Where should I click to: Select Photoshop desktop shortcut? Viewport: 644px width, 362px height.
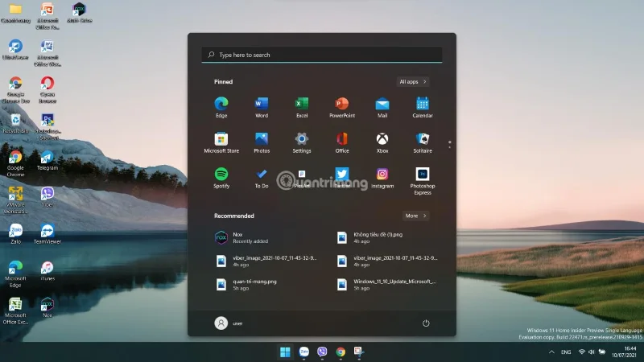[47, 127]
